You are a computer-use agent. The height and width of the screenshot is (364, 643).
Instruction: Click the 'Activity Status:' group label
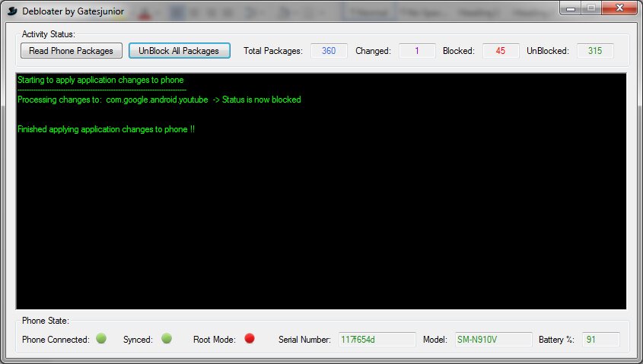[49, 34]
